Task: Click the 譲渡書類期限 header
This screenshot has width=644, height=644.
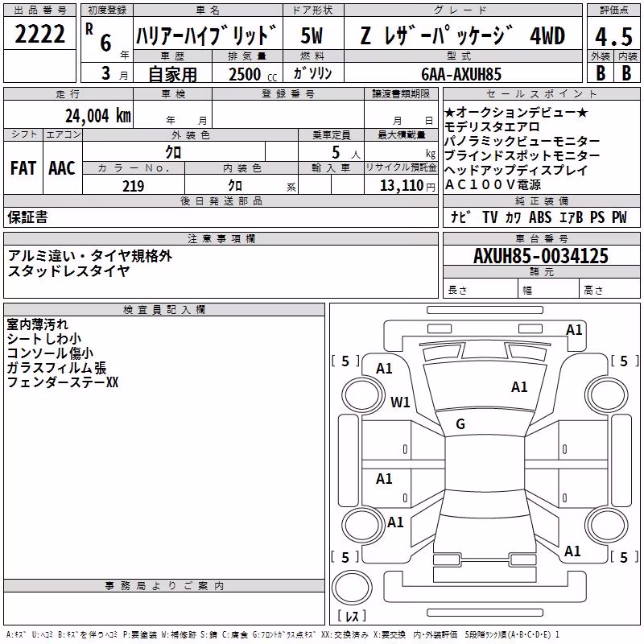Action: coord(401,93)
